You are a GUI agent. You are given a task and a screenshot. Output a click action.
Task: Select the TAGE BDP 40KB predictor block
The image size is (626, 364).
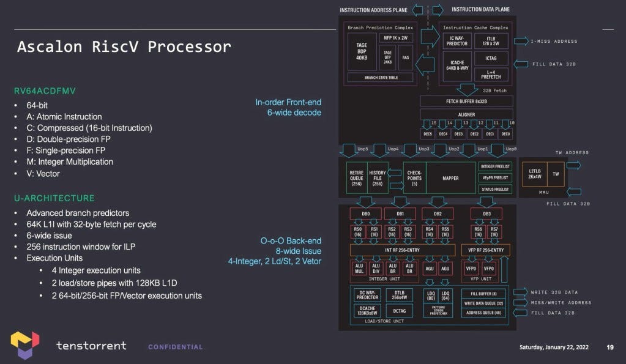click(x=362, y=53)
